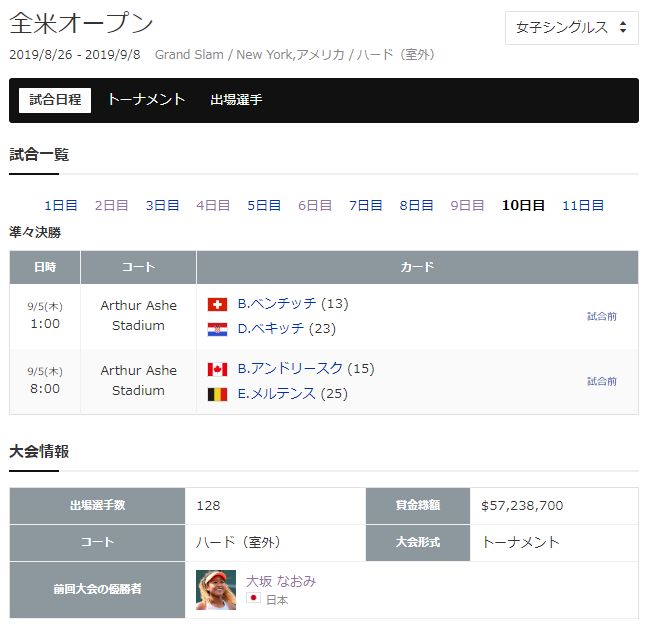This screenshot has width=649, height=631.
Task: Click the コート column header in the match table
Action: click(x=138, y=267)
